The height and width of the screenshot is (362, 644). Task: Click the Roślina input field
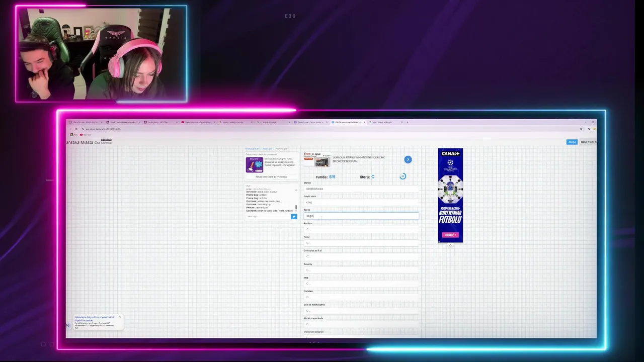361,230
